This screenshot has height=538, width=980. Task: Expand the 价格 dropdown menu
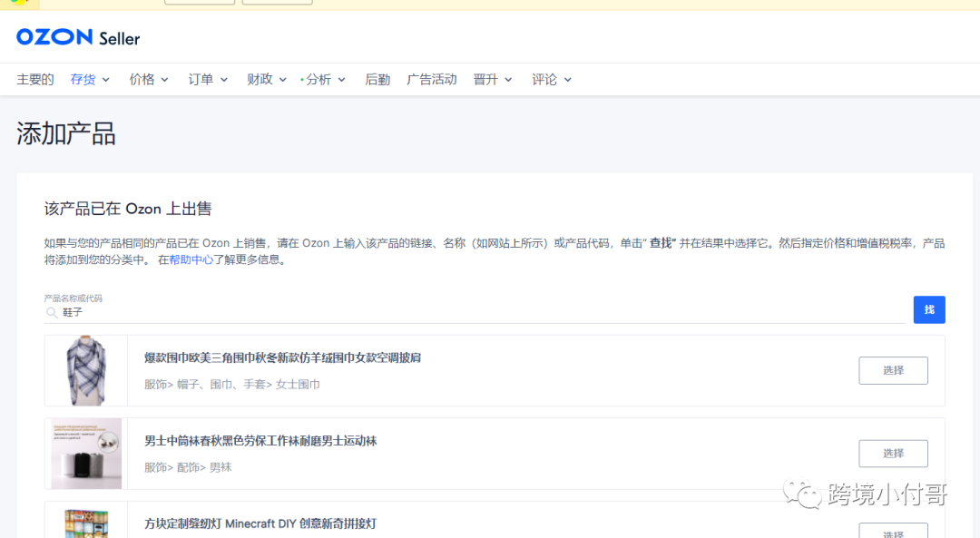pos(149,79)
